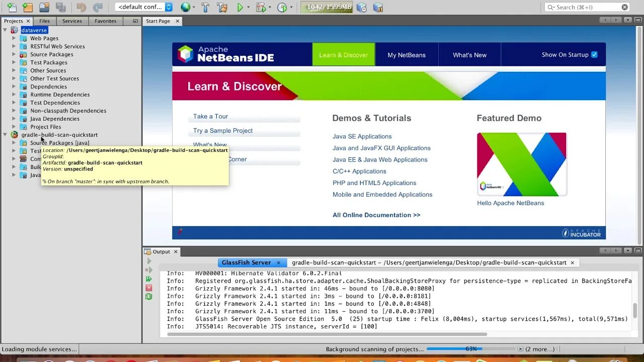
Task: Cancel the background scanning task
Action: coord(521,349)
